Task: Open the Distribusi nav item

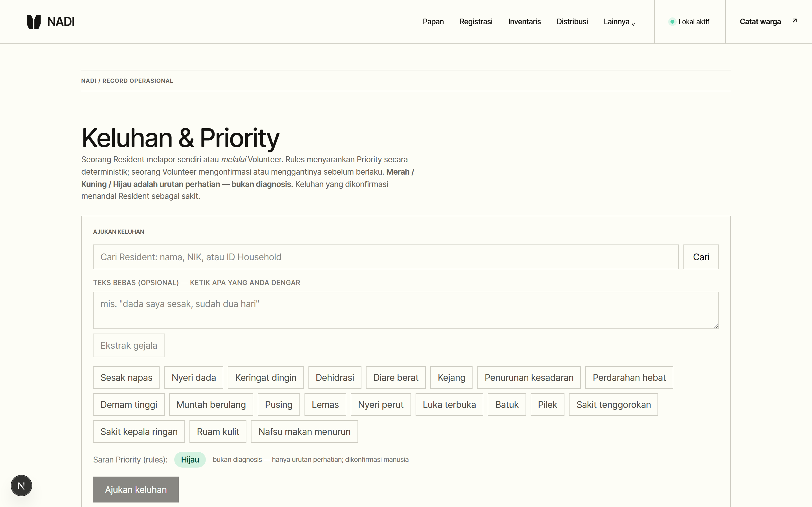Action: (x=572, y=22)
